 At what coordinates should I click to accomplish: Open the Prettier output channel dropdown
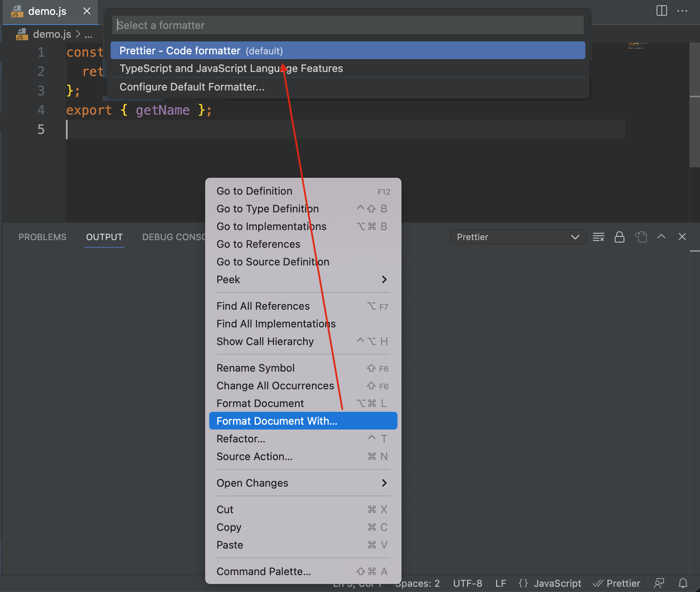coord(518,237)
